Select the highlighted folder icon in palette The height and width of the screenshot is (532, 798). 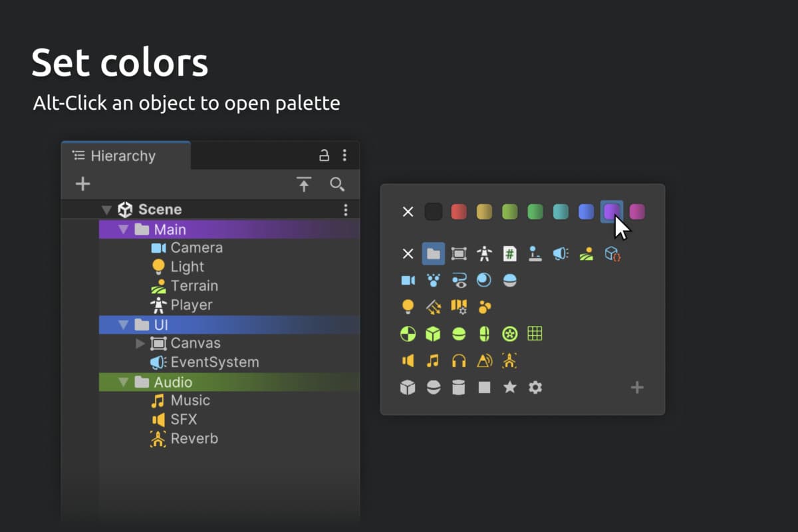click(433, 253)
